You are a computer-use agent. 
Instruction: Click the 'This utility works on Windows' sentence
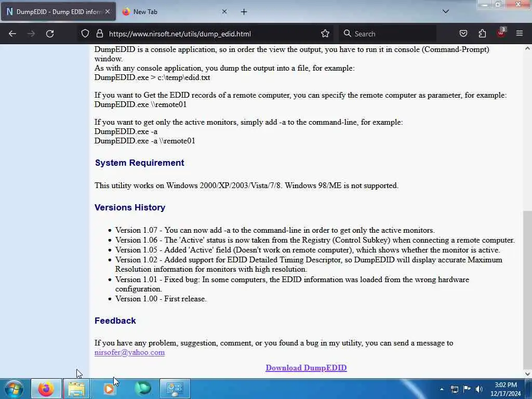(246, 185)
